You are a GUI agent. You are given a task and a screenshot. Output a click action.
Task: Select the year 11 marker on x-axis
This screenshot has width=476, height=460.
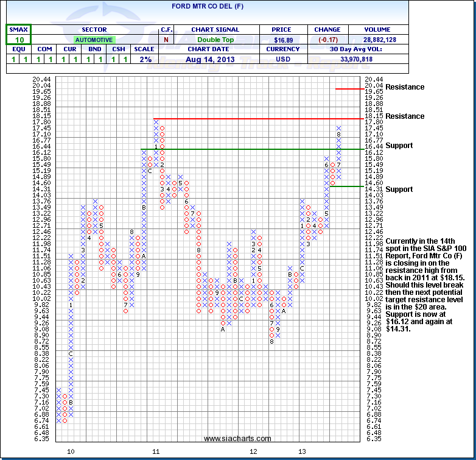(x=156, y=451)
